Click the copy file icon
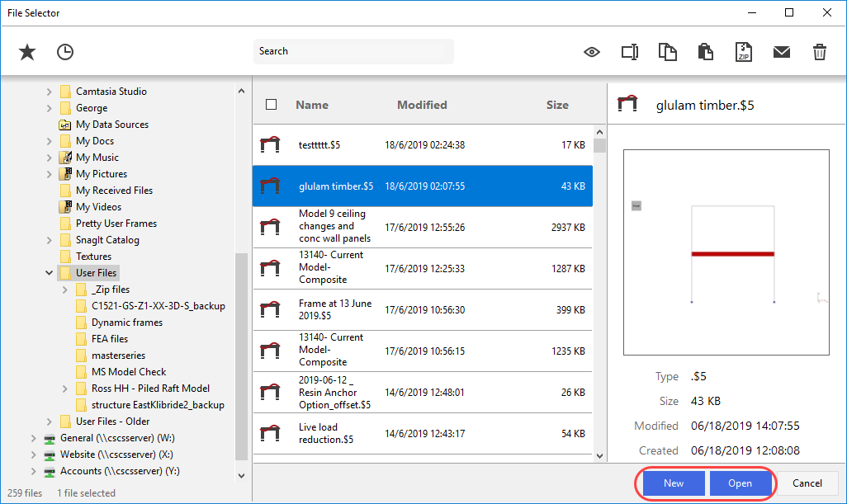This screenshot has width=847, height=504. [667, 52]
